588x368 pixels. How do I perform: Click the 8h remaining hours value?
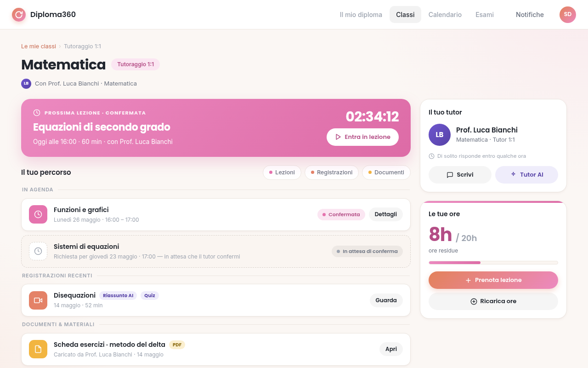[x=441, y=235]
